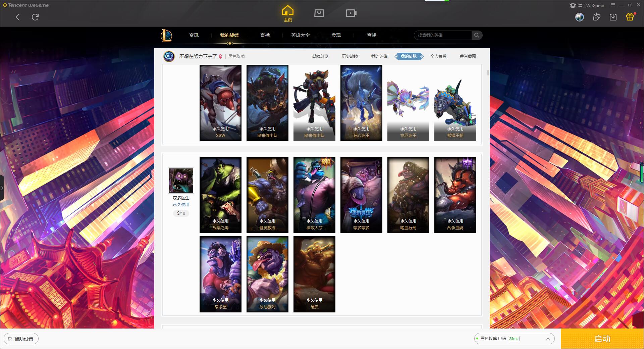Viewport: 644px width, 349px height.
Task: Focus the 搜索我的英雄 search field
Action: pyautogui.click(x=443, y=35)
